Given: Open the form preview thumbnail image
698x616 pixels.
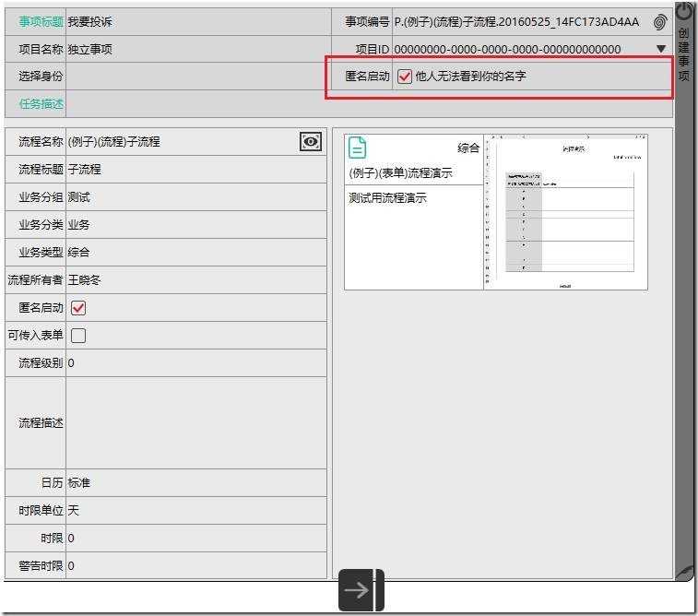Looking at the screenshot, I should [x=566, y=212].
